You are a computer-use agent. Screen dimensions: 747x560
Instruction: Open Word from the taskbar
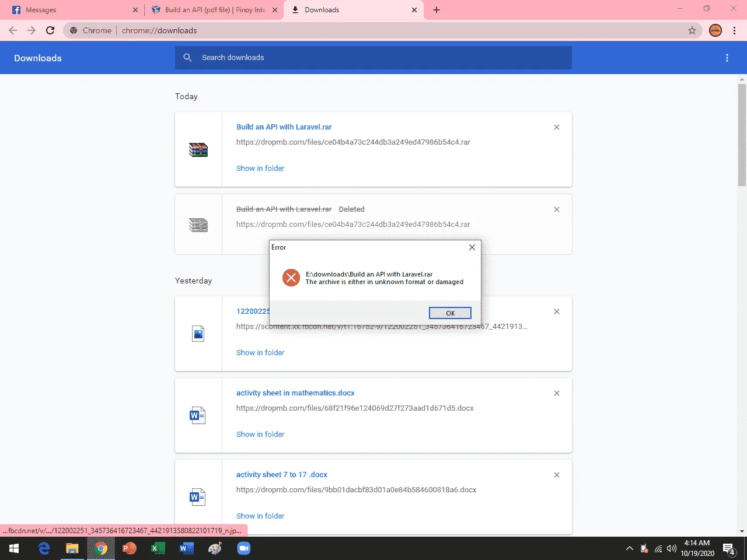[x=187, y=548]
